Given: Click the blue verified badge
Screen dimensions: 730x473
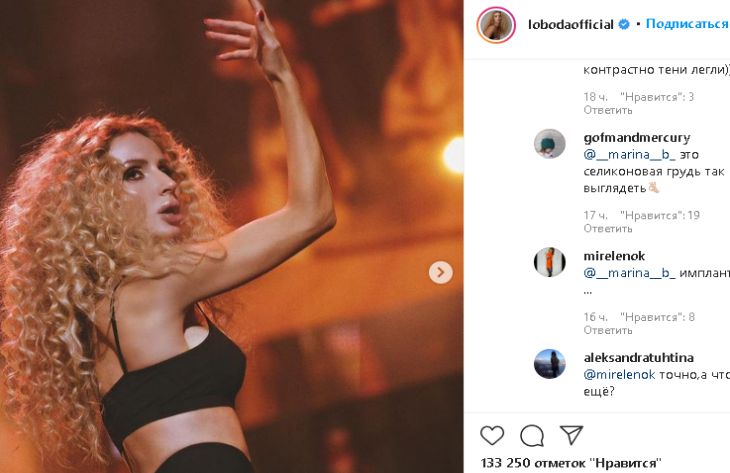Looking at the screenshot, I should pos(624,24).
